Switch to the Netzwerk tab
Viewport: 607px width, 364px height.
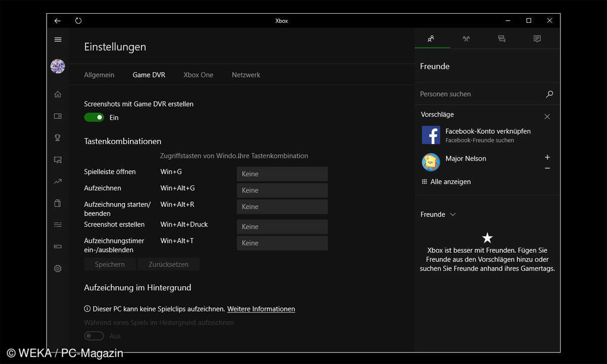(246, 75)
